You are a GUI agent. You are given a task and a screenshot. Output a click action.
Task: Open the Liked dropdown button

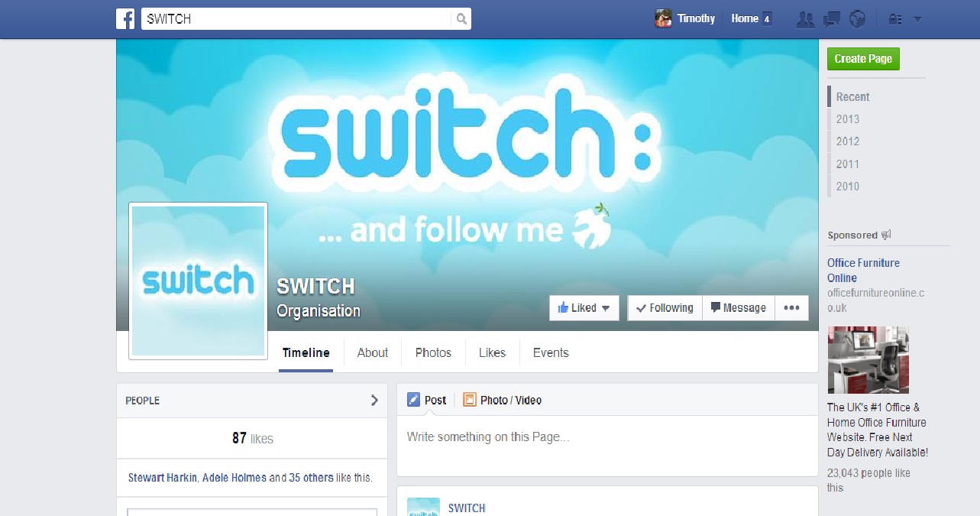coord(584,308)
